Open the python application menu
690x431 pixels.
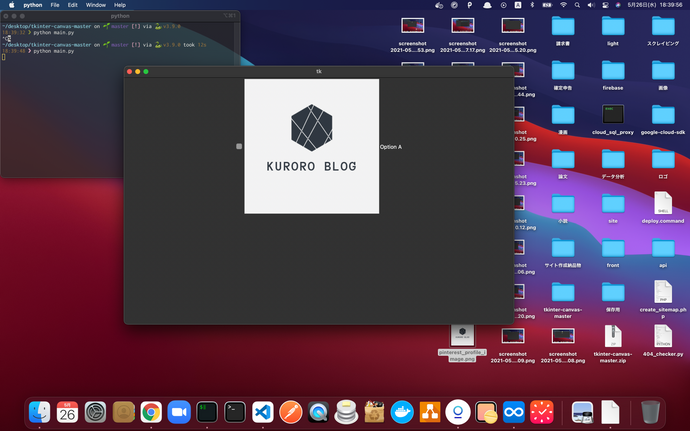tap(33, 5)
